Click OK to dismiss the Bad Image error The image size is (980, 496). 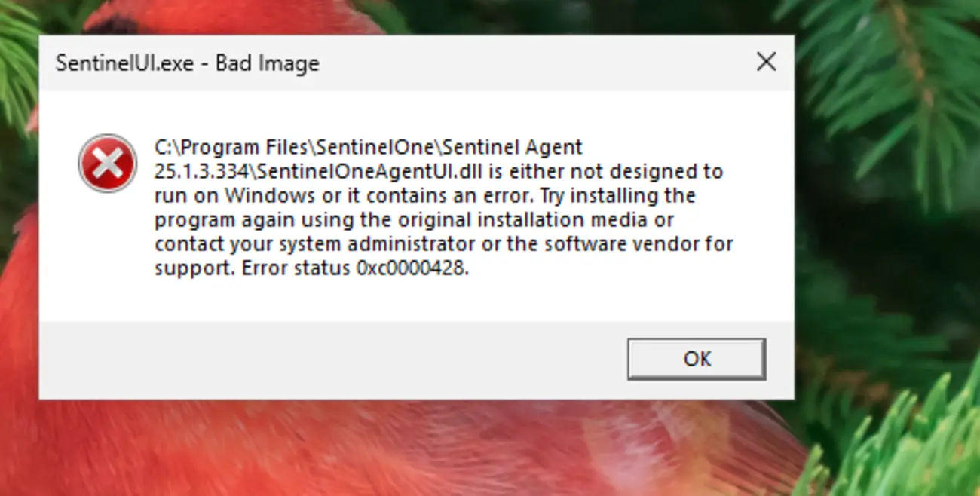(x=696, y=359)
